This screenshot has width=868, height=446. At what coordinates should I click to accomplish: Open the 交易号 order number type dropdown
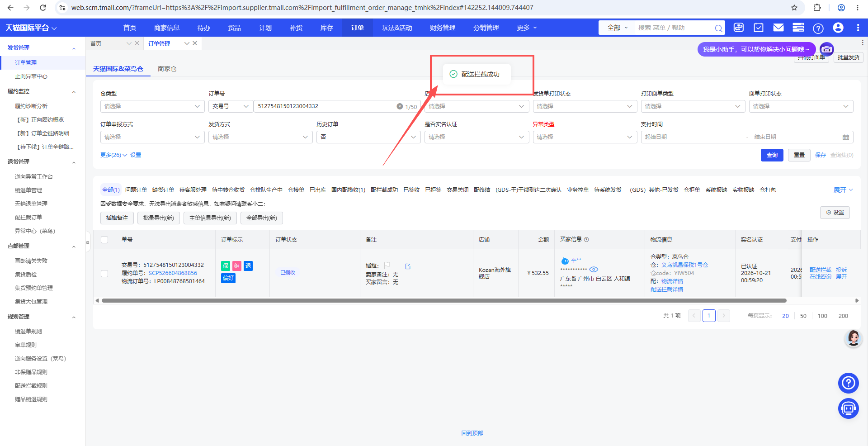[231, 106]
